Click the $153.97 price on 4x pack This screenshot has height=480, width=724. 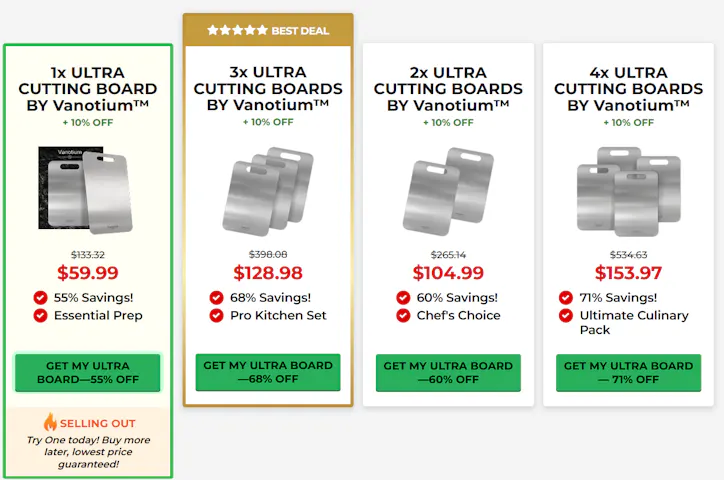(628, 273)
